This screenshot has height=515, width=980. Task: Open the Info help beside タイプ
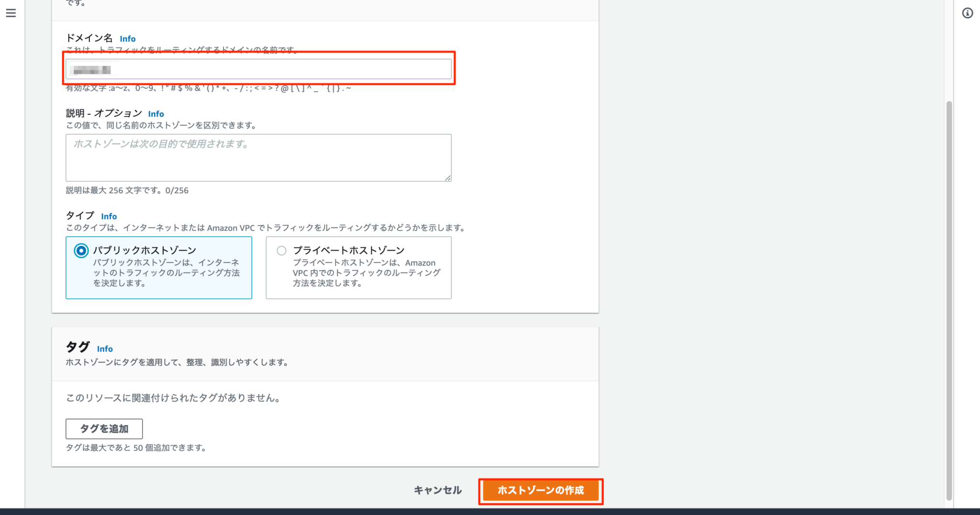109,216
